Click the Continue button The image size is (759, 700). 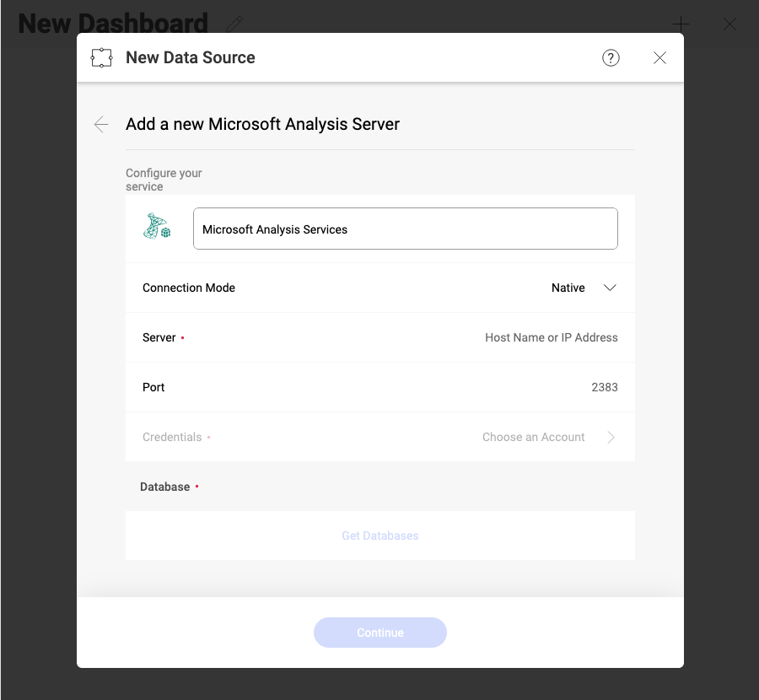379,633
